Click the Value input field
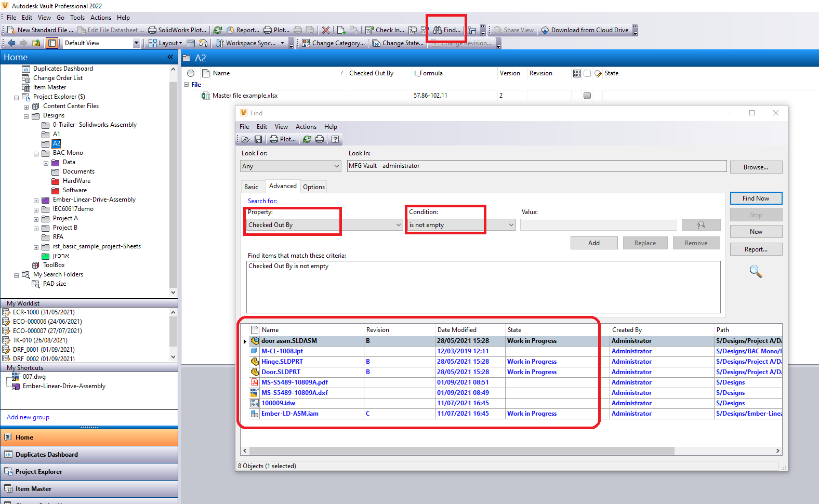The width and height of the screenshot is (819, 504). [x=598, y=224]
